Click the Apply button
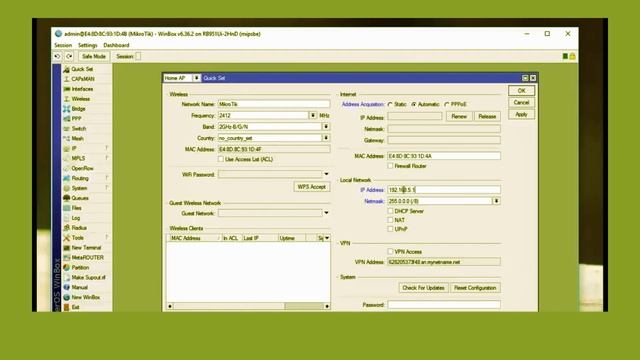Screen dimensions: 640x360 tap(521, 114)
